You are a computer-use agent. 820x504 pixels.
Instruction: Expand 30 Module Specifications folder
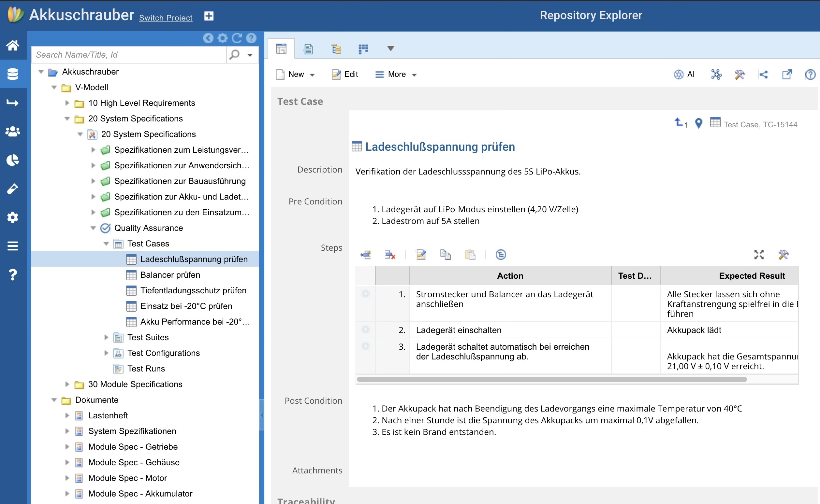point(67,384)
